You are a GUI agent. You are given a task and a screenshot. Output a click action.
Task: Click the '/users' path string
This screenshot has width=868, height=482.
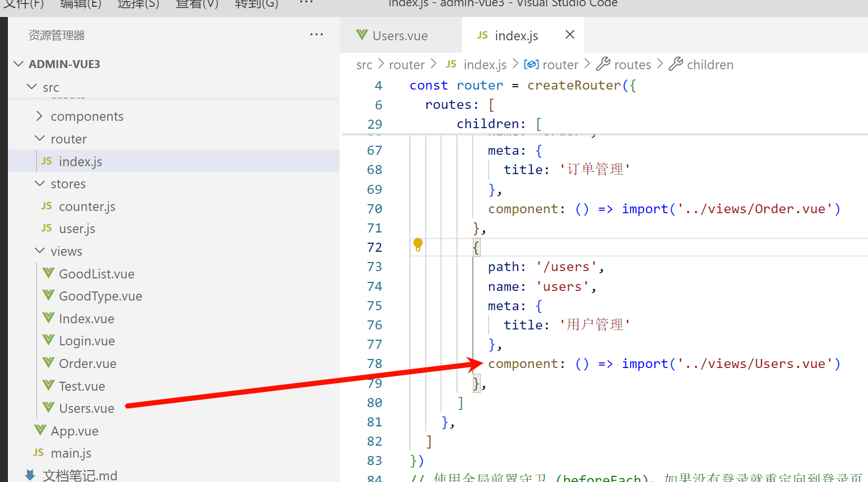click(x=566, y=267)
